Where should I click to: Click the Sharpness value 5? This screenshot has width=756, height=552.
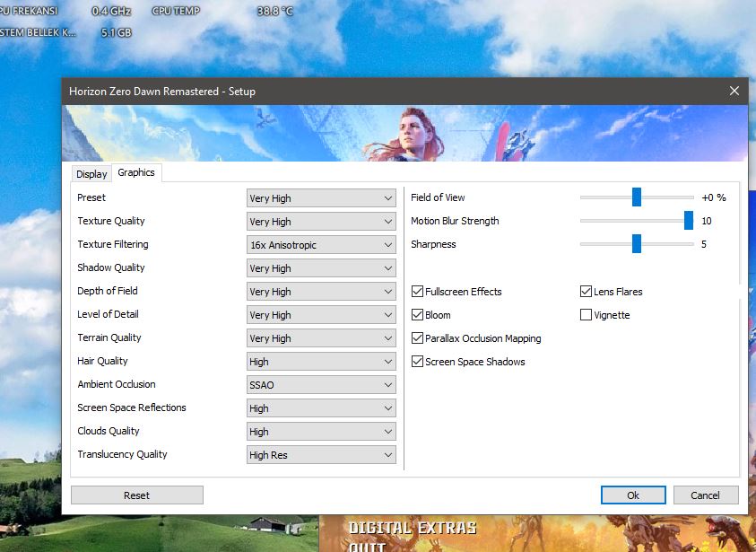[704, 244]
